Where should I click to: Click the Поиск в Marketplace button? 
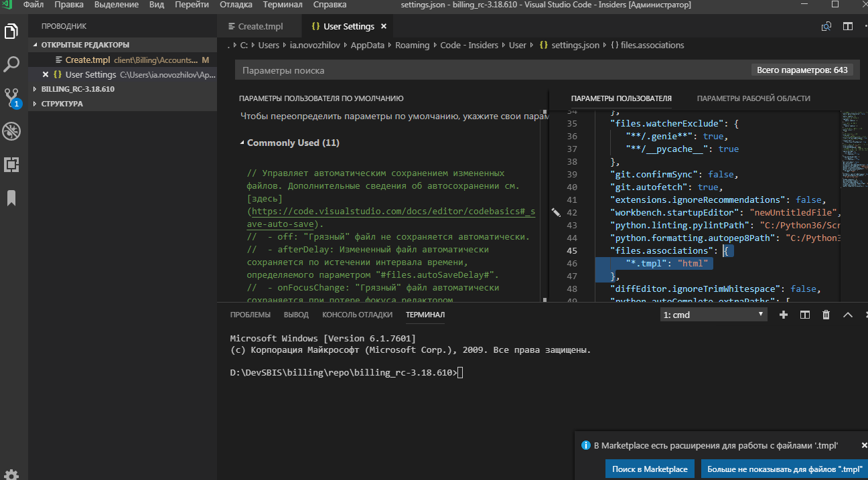coord(650,469)
